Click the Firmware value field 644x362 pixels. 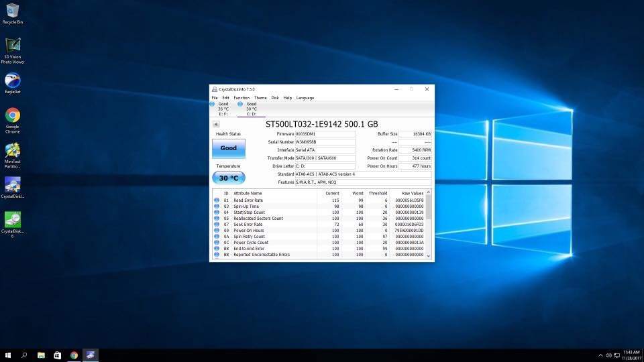(325, 134)
